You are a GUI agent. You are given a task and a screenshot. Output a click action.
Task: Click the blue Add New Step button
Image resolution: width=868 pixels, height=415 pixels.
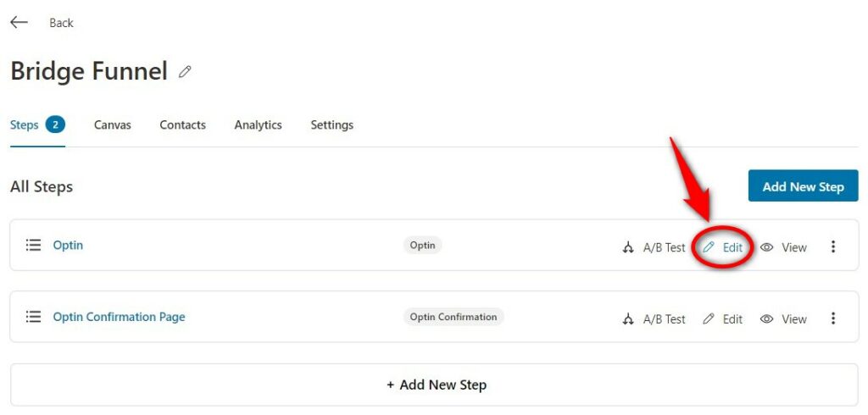[804, 186]
